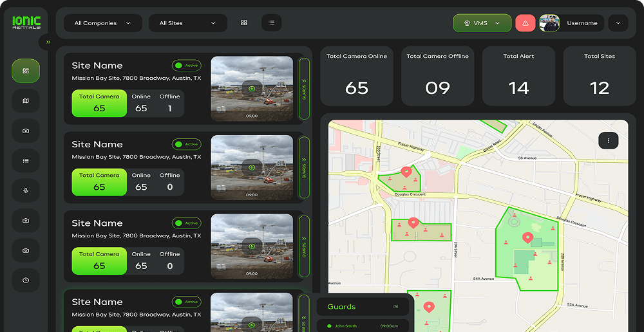The height and width of the screenshot is (332, 644).
Task: Expand GUARDS tab on the Offline 1 site card
Action: tap(304, 89)
